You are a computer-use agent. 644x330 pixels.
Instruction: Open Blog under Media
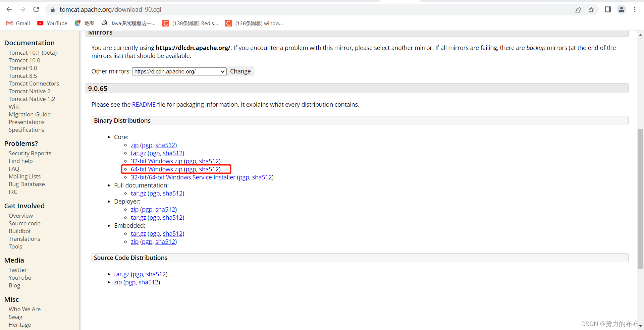(14, 285)
